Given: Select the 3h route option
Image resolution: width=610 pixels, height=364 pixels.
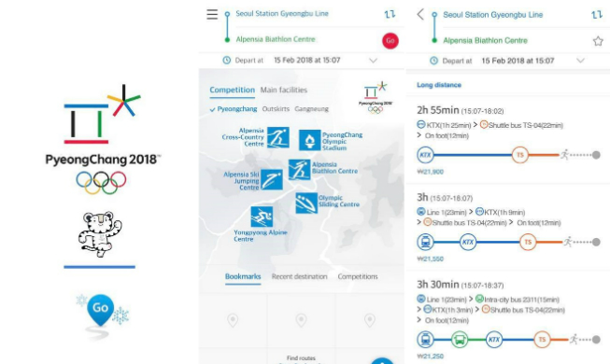Looking at the screenshot, I should pos(508,228).
